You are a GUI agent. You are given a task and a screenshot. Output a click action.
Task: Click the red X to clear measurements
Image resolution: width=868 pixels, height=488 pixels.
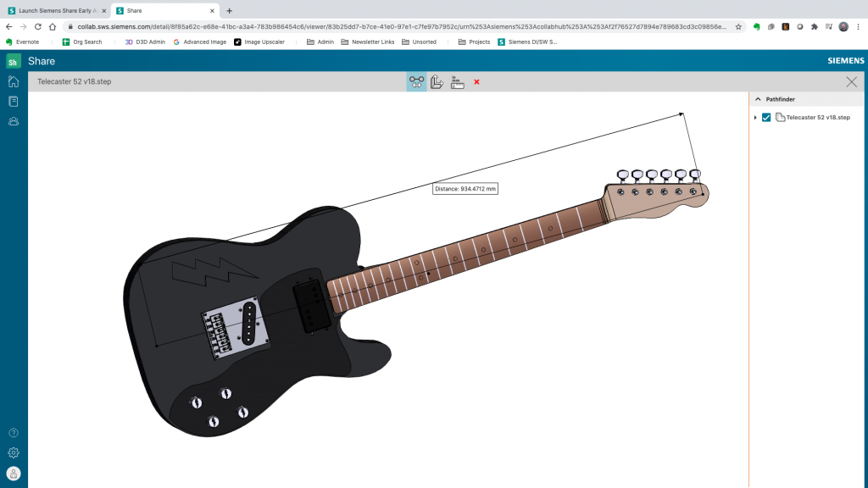pyautogui.click(x=476, y=82)
